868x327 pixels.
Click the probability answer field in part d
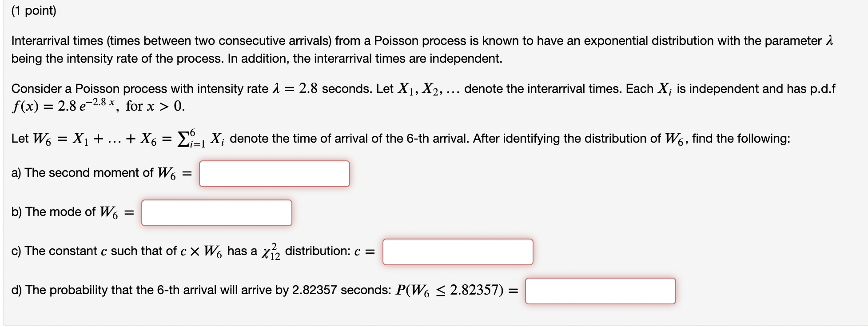[x=600, y=291]
